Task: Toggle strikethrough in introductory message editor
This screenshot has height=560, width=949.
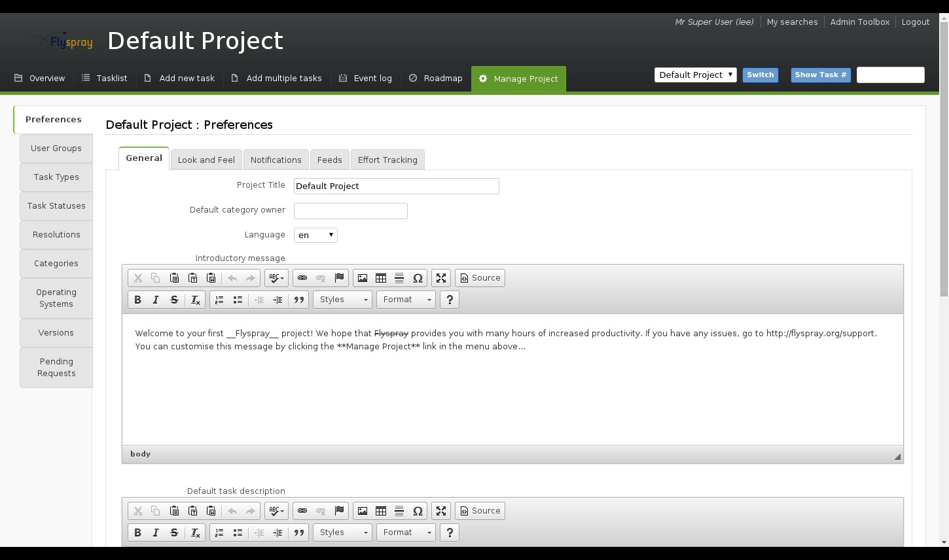Action: (174, 300)
